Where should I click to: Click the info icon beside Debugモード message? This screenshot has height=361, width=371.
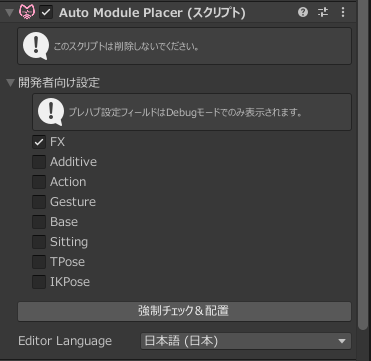point(51,112)
